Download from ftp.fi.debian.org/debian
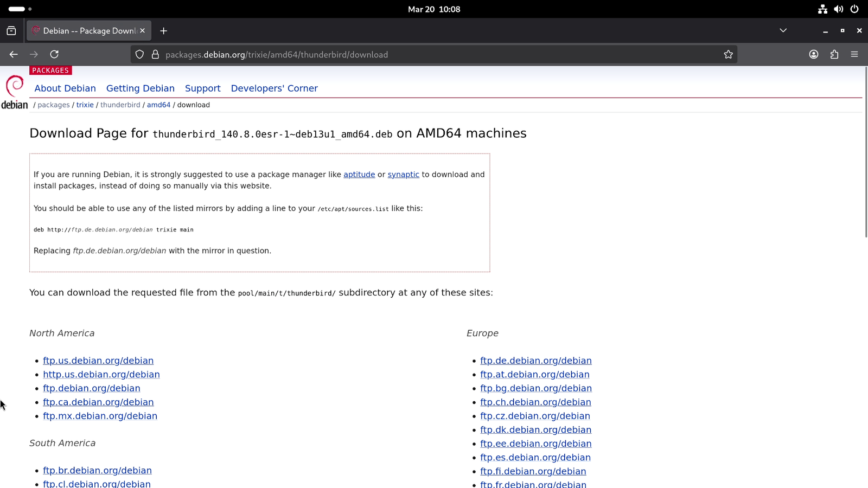Image resolution: width=868 pixels, height=488 pixels. (533, 471)
